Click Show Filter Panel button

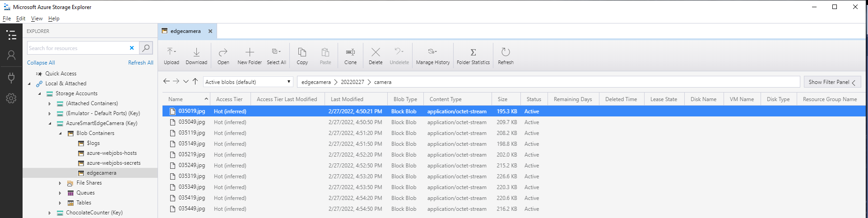(831, 82)
